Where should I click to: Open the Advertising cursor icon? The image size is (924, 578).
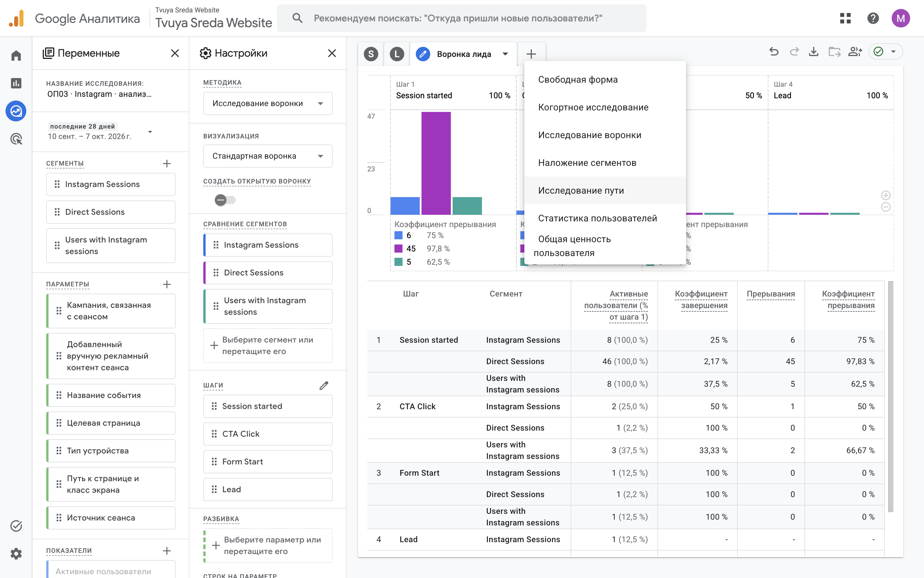16,139
